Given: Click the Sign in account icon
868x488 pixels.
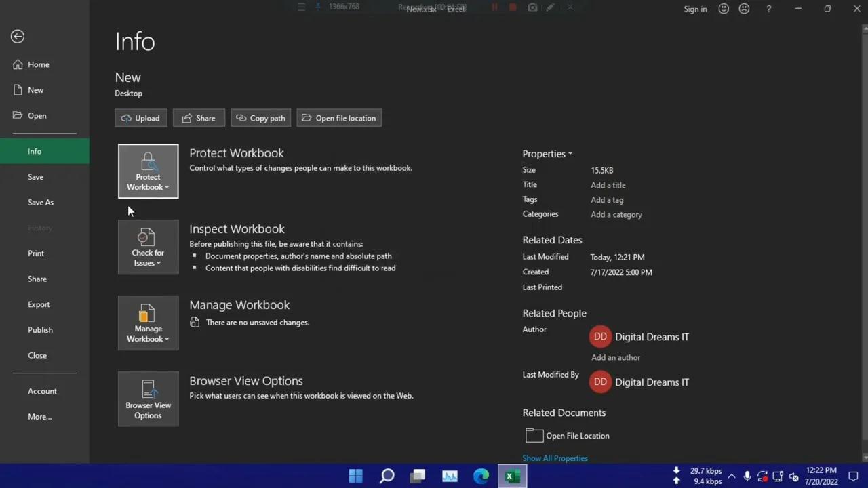Looking at the screenshot, I should [695, 9].
